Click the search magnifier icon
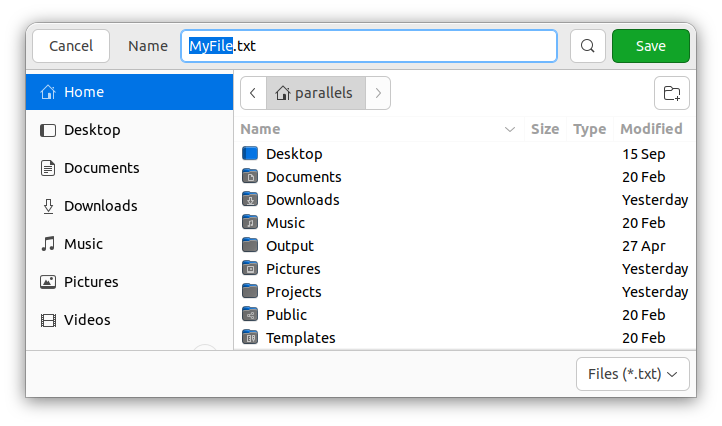Image resolution: width=722 pixels, height=426 pixels. click(x=588, y=46)
